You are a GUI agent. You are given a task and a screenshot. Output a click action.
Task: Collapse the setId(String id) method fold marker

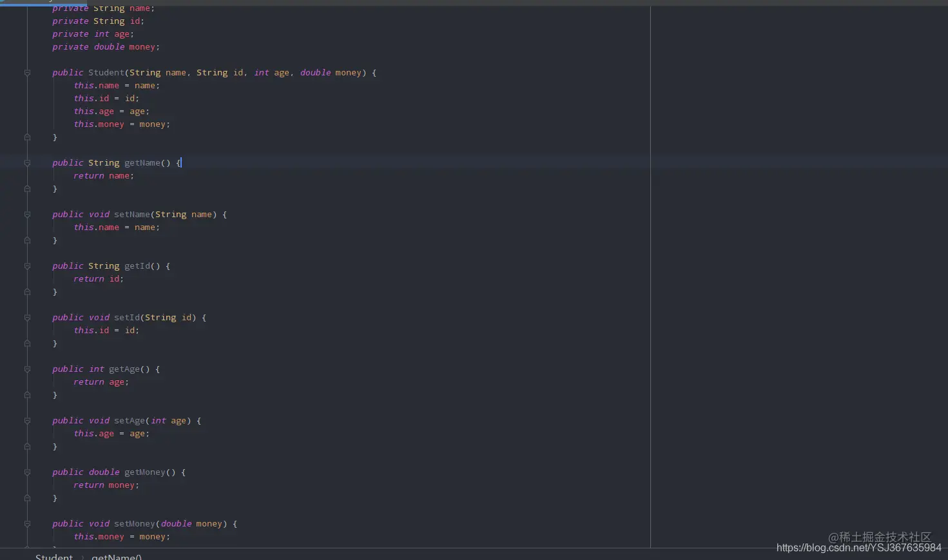coord(27,318)
